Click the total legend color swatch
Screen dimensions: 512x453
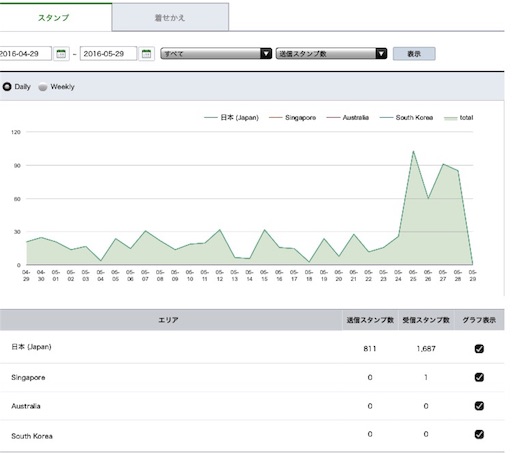pyautogui.click(x=451, y=118)
